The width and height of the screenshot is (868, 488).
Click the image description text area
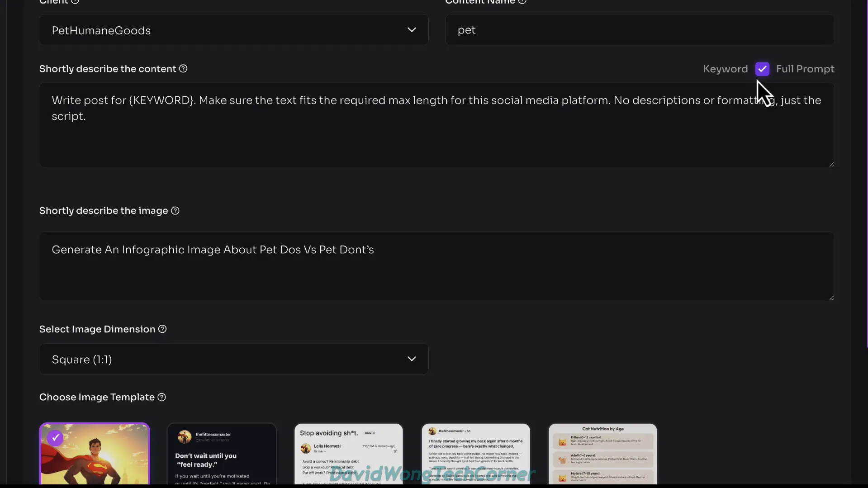tap(436, 267)
